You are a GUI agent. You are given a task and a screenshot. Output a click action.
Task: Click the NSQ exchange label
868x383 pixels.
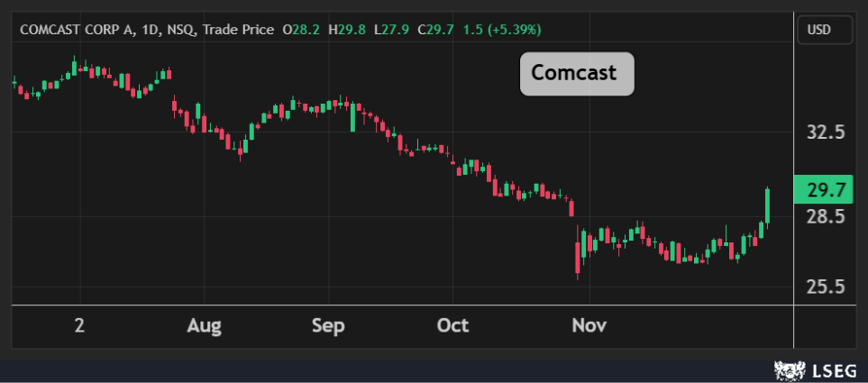pos(178,30)
